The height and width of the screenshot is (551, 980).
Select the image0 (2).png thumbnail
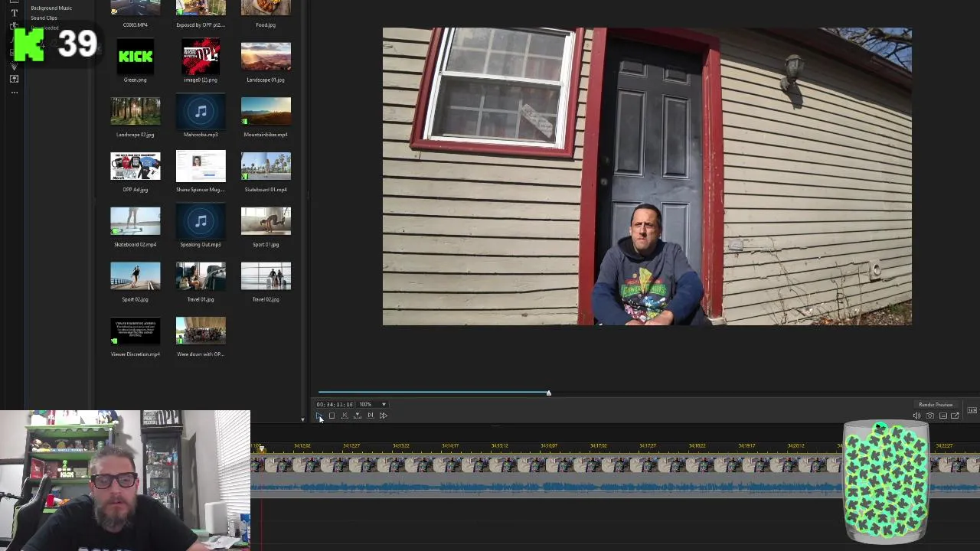click(201, 57)
